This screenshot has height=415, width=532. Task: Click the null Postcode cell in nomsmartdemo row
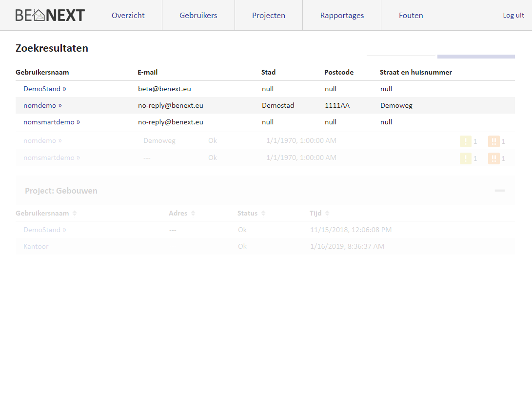[x=331, y=122]
